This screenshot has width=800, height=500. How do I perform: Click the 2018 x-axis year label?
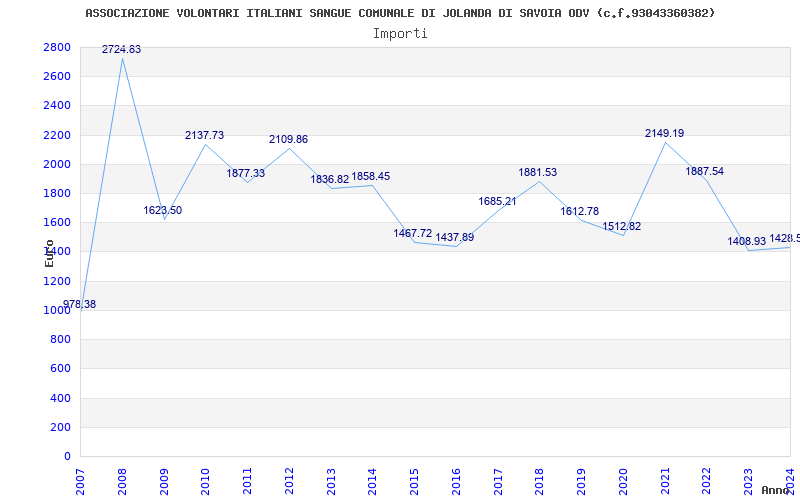(540, 482)
